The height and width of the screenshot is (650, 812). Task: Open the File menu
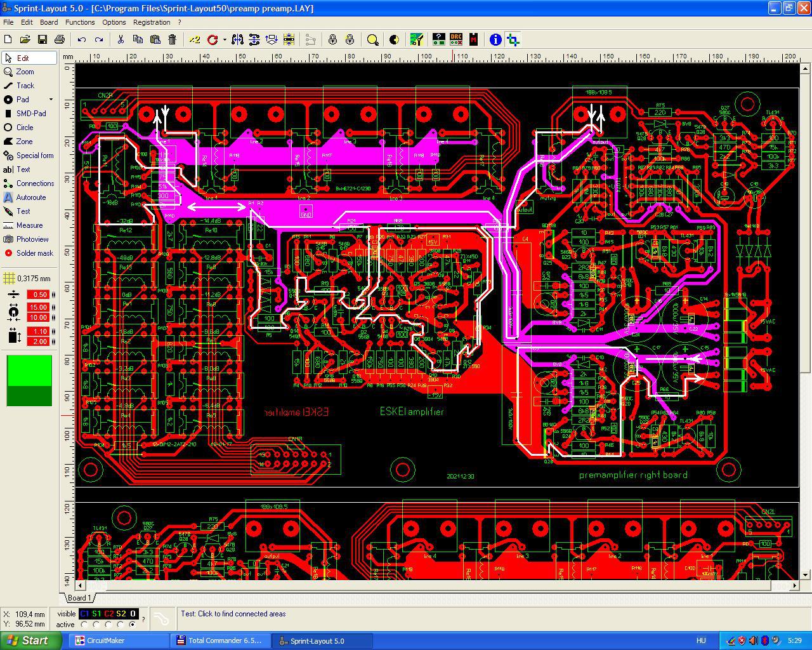tap(8, 22)
